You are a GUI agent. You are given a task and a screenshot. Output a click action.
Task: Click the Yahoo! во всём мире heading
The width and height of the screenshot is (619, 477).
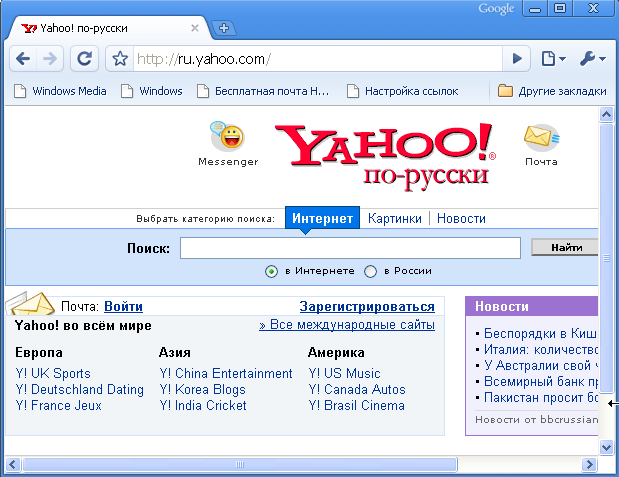[x=83, y=325]
